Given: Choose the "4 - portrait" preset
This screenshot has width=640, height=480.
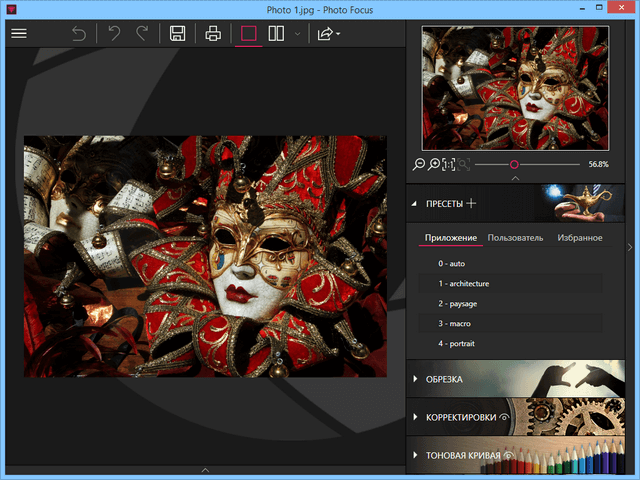Looking at the screenshot, I should [x=455, y=344].
